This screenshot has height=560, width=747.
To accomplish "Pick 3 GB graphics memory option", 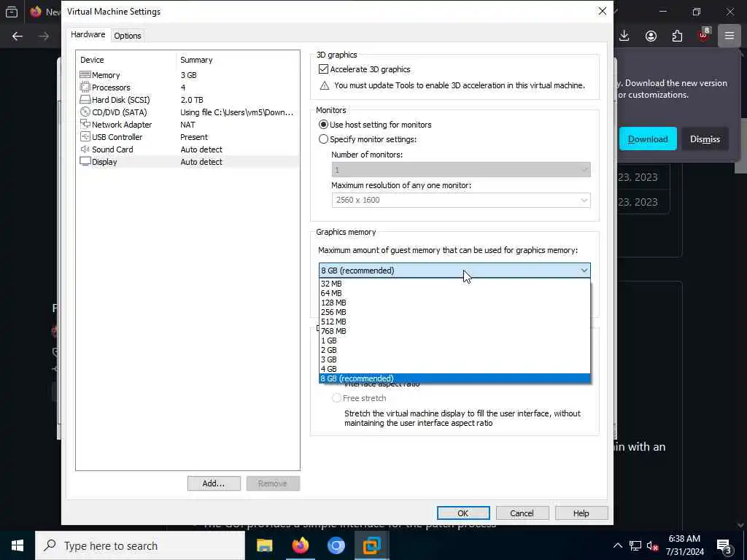I will [x=454, y=359].
